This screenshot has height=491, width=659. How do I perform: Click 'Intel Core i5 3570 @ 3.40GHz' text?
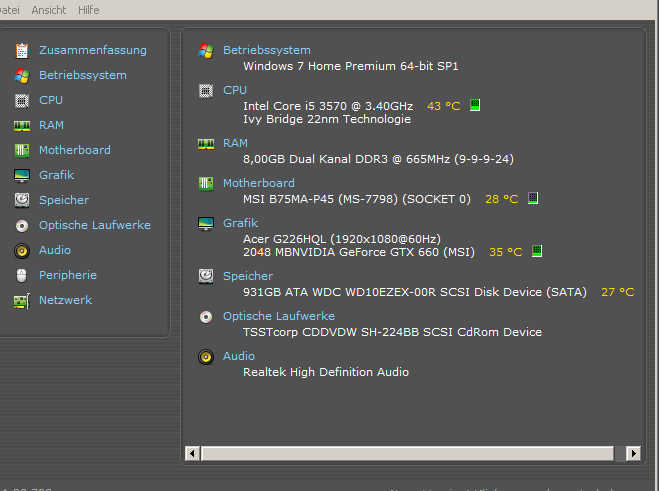click(x=328, y=106)
